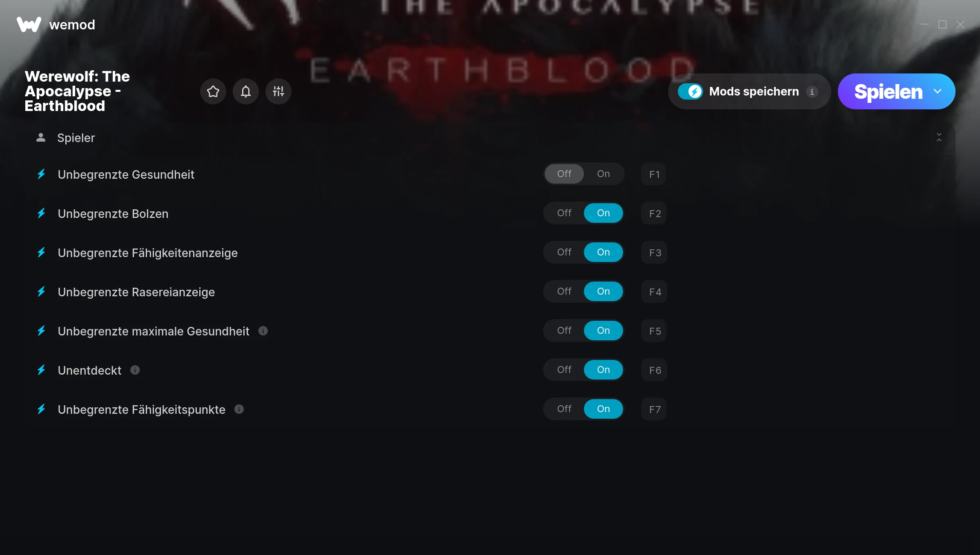Open notifications bell icon
The height and width of the screenshot is (555, 980).
246,91
